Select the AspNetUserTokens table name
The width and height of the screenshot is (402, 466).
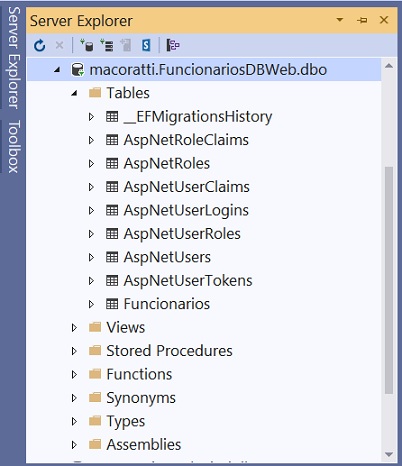[188, 281]
